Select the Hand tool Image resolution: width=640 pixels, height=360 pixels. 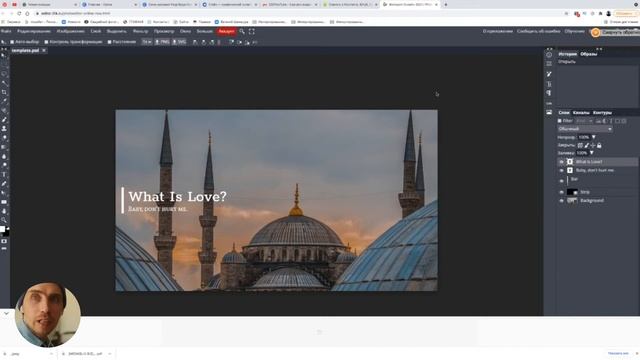[x=4, y=211]
